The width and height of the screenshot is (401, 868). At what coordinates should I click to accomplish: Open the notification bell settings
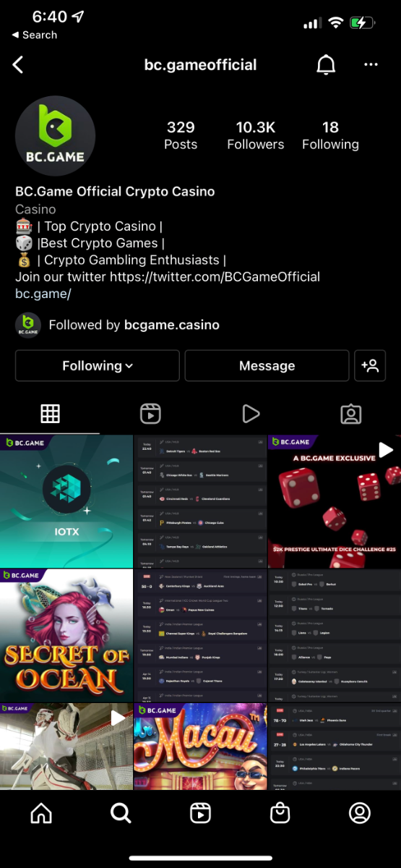[x=326, y=64]
